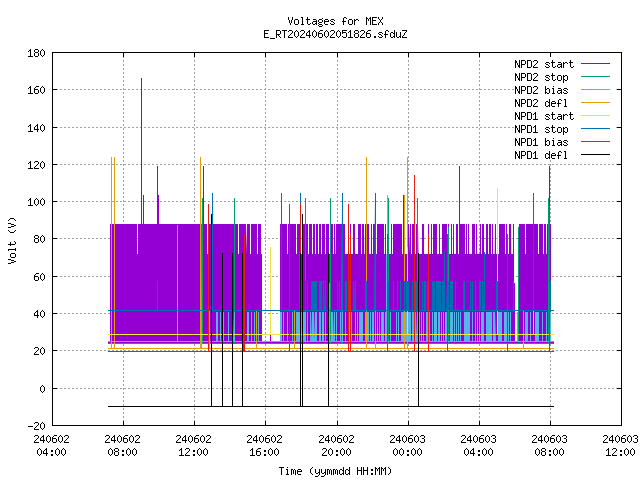Click the 40 y-axis tick value
The height and width of the screenshot is (480, 640).
(39, 314)
